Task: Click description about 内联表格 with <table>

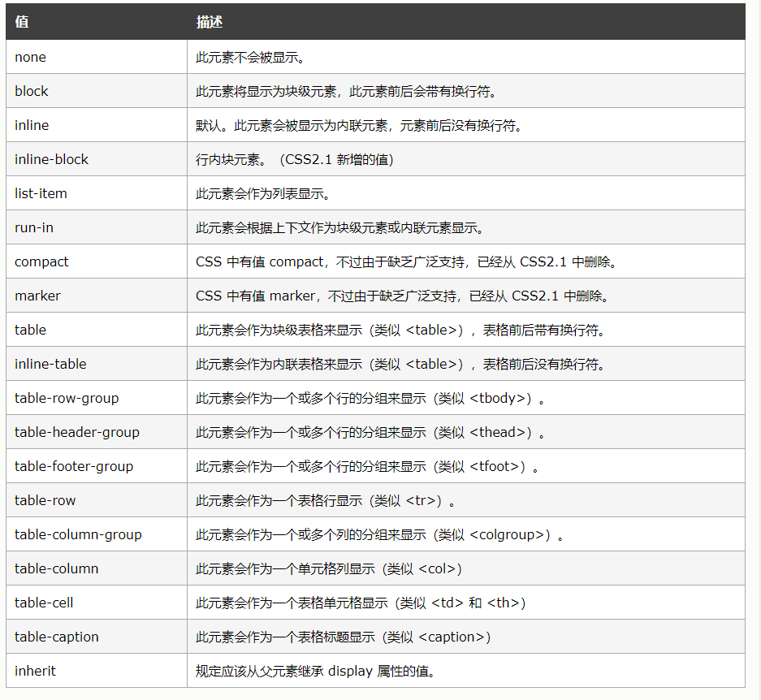Action: [401, 364]
